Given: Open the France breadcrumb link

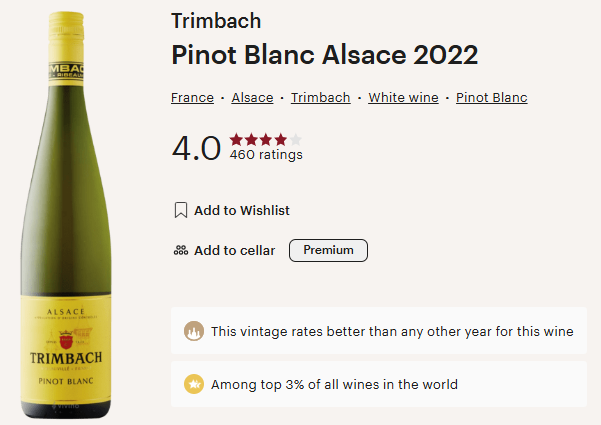Looking at the screenshot, I should [x=192, y=98].
